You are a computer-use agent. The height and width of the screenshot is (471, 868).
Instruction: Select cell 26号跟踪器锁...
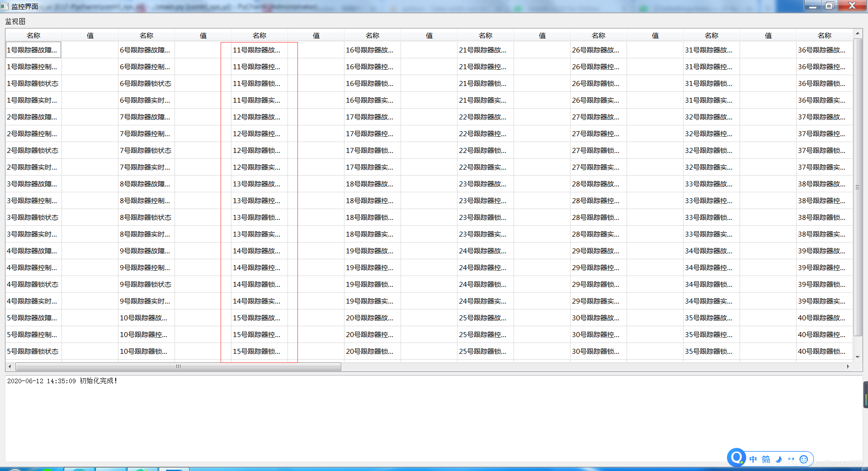coord(599,83)
